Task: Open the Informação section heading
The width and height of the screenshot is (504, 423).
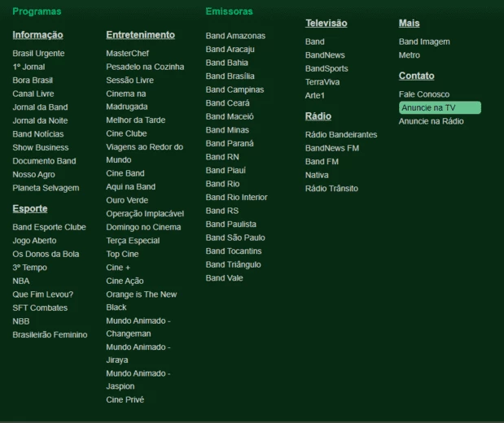Action: [x=37, y=35]
